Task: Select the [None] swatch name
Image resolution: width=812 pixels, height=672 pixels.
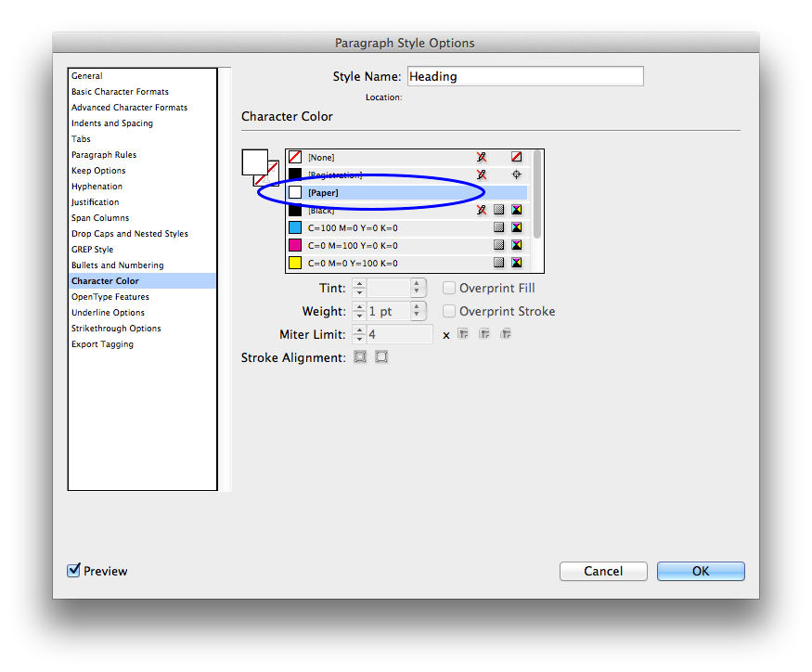Action: click(321, 158)
